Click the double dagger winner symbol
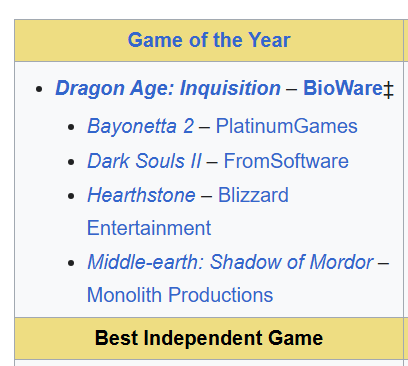Image resolution: width=408 pixels, height=366 pixels. [x=388, y=89]
